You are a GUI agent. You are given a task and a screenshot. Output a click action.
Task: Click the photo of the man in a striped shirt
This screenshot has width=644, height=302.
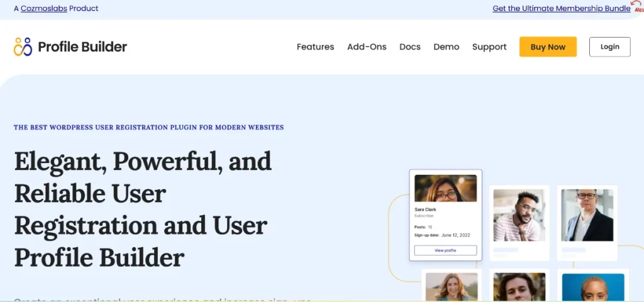[519, 215]
